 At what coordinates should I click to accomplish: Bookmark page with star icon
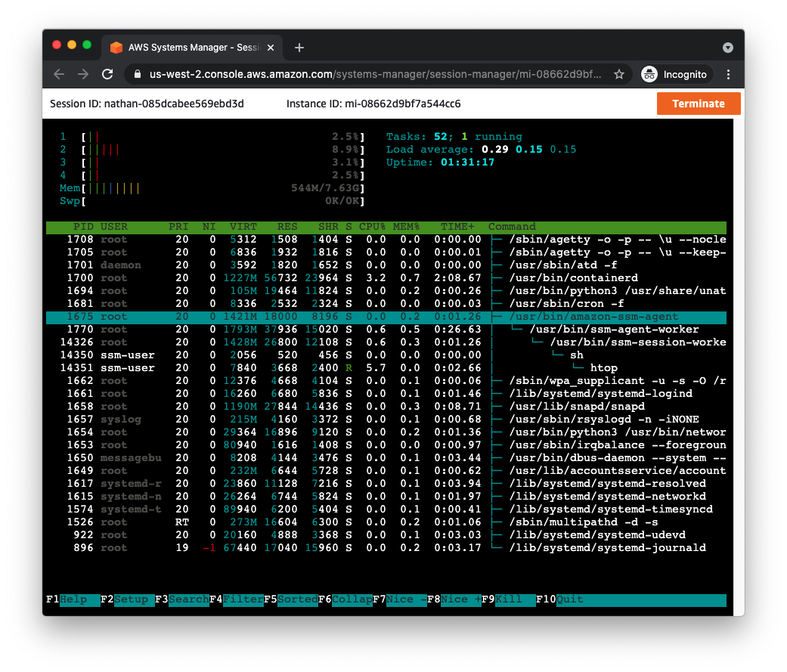[x=619, y=74]
